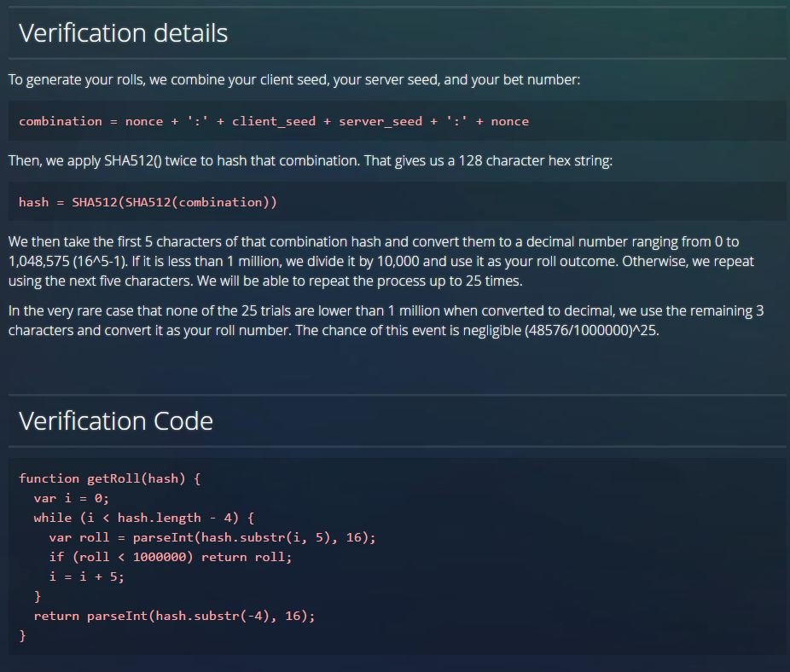790x672 pixels.
Task: Click the "Verification details" heading
Action: pos(123,33)
